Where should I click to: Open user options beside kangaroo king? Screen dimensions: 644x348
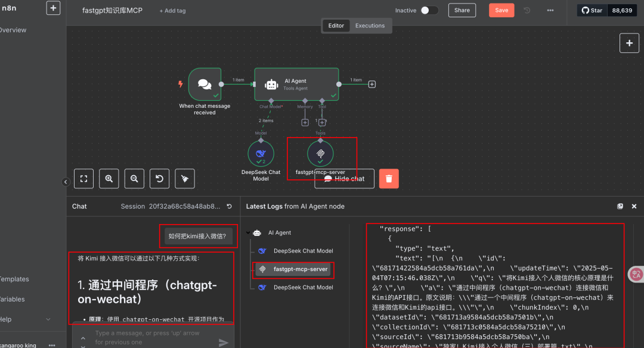tap(52, 345)
